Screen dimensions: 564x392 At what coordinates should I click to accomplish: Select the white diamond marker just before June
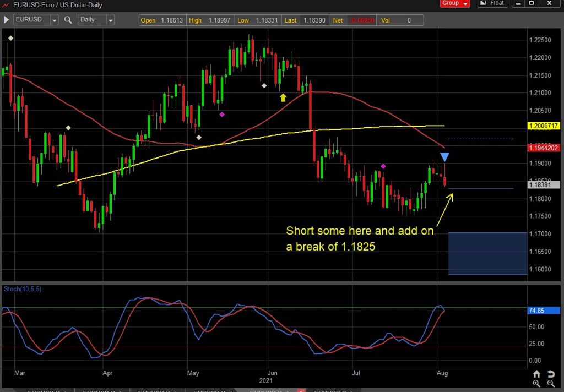tap(264, 85)
